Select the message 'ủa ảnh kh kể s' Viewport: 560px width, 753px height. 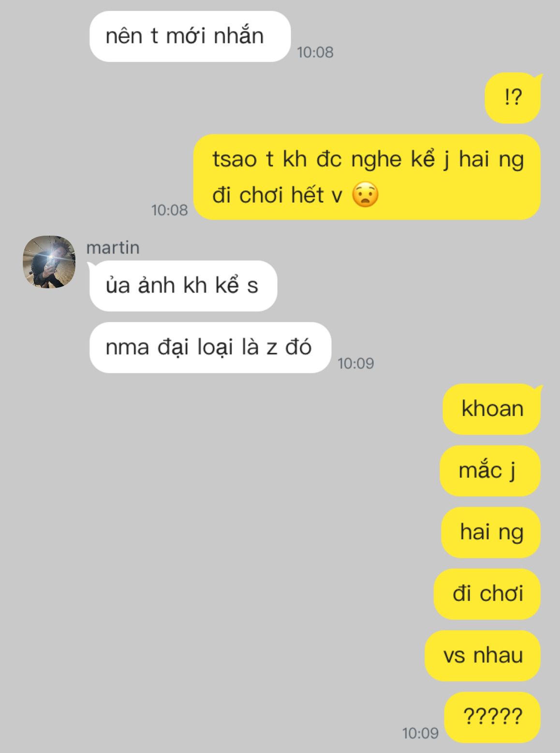tap(183, 286)
